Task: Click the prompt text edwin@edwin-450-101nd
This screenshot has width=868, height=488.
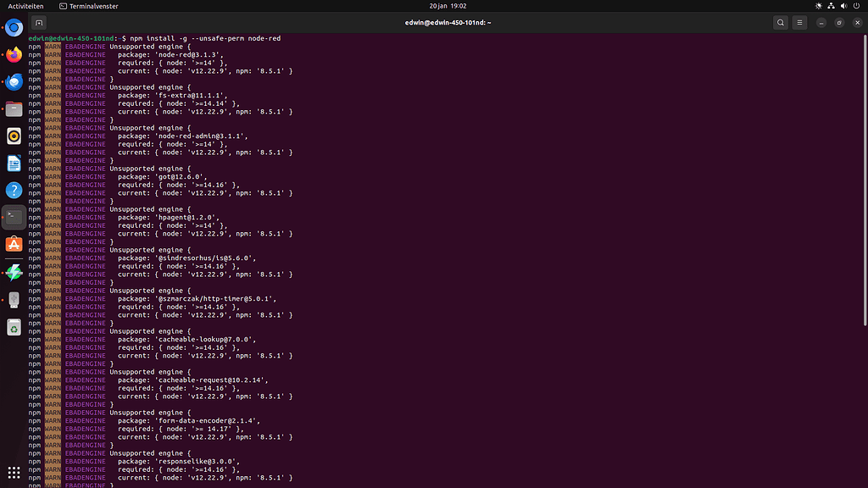Action: point(71,38)
